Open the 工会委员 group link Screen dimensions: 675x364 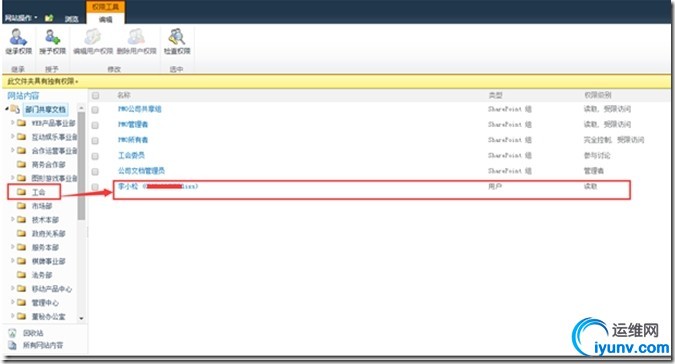(x=131, y=155)
